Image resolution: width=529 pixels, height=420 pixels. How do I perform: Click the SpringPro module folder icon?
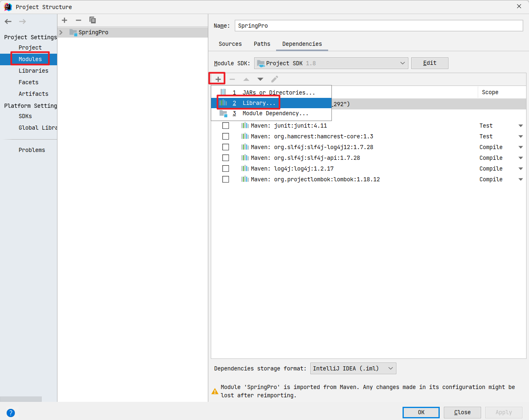click(73, 32)
